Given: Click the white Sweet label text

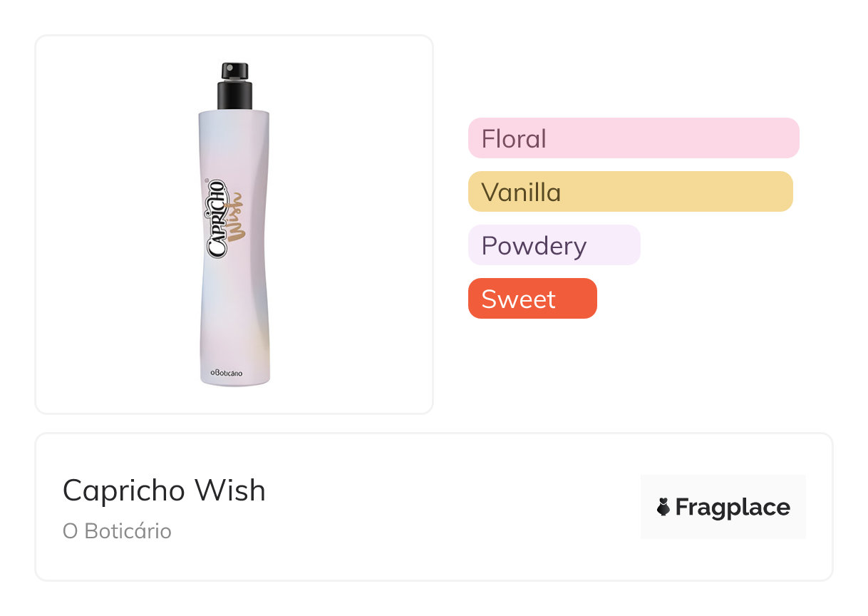Looking at the screenshot, I should 518,299.
